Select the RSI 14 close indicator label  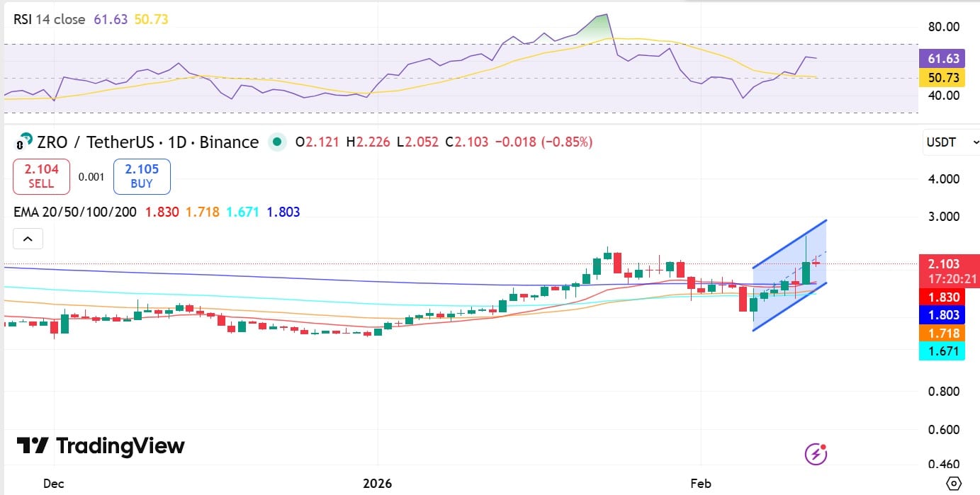click(50, 19)
